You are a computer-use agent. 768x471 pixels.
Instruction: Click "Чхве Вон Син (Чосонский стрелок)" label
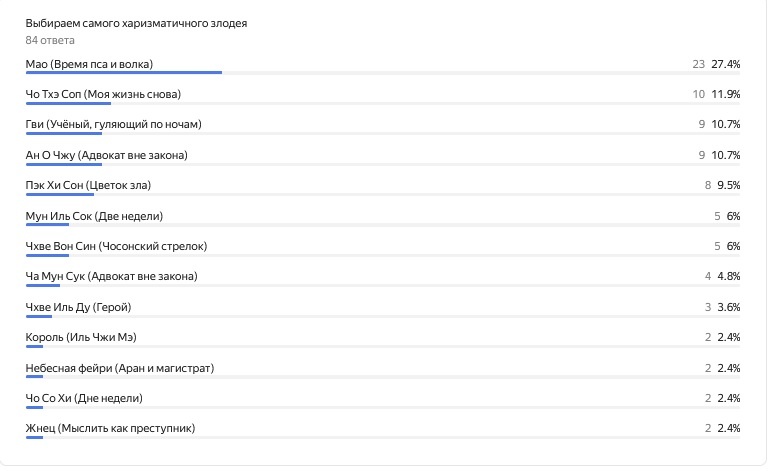coord(116,246)
